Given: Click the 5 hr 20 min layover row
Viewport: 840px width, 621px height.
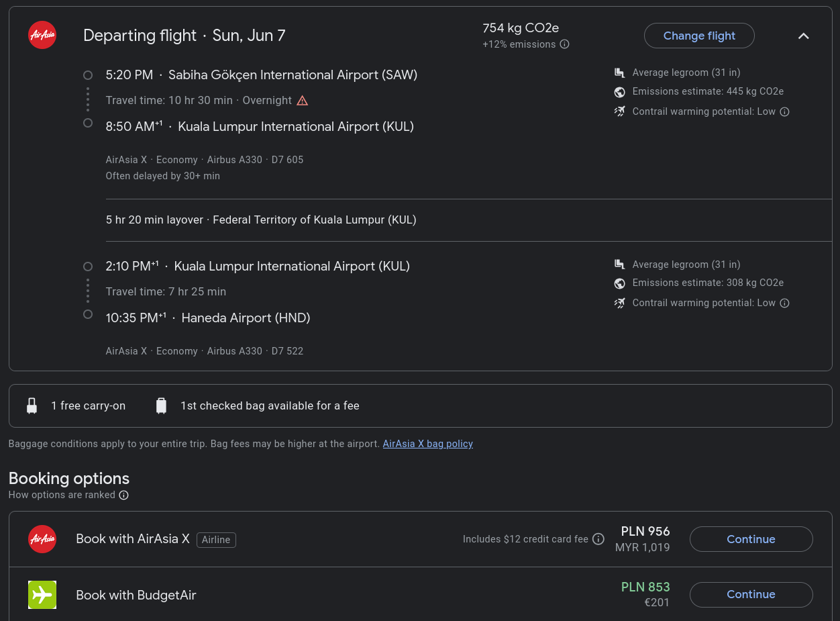Looking at the screenshot, I should point(261,220).
